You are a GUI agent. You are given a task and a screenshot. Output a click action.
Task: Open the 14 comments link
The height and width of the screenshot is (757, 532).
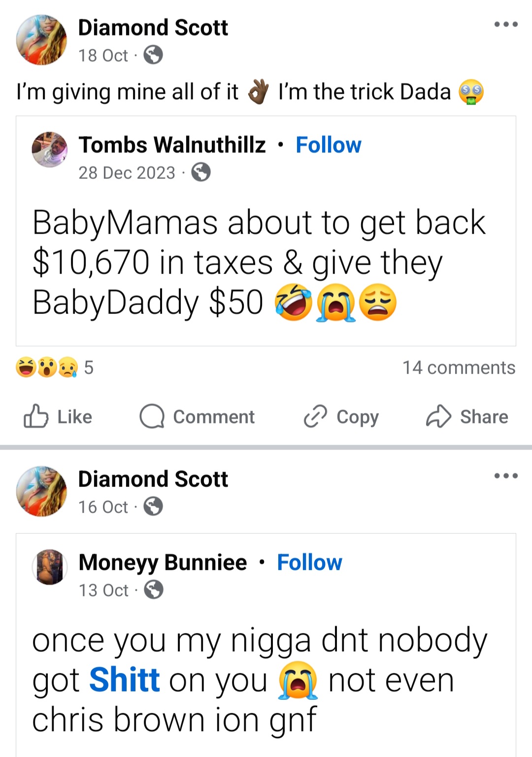pyautogui.click(x=459, y=368)
